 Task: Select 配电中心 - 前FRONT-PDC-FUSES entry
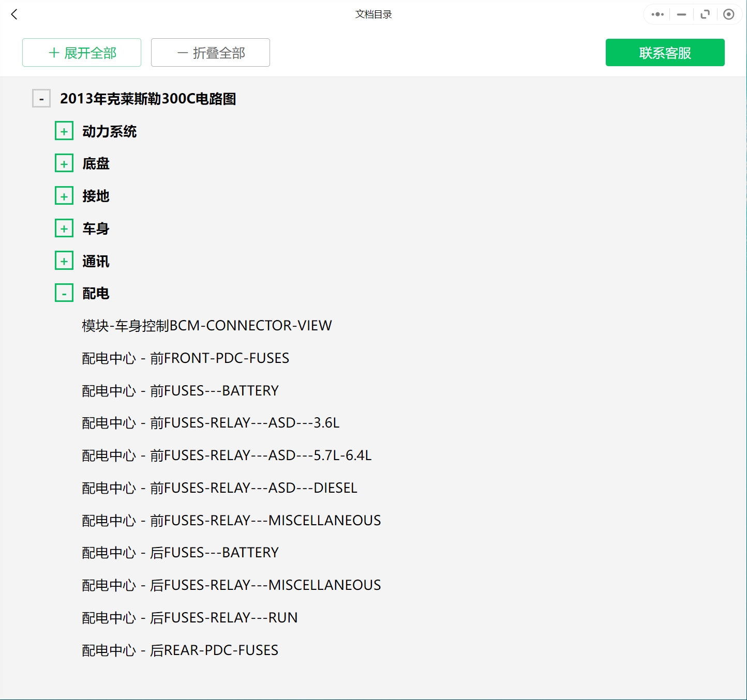pos(185,358)
